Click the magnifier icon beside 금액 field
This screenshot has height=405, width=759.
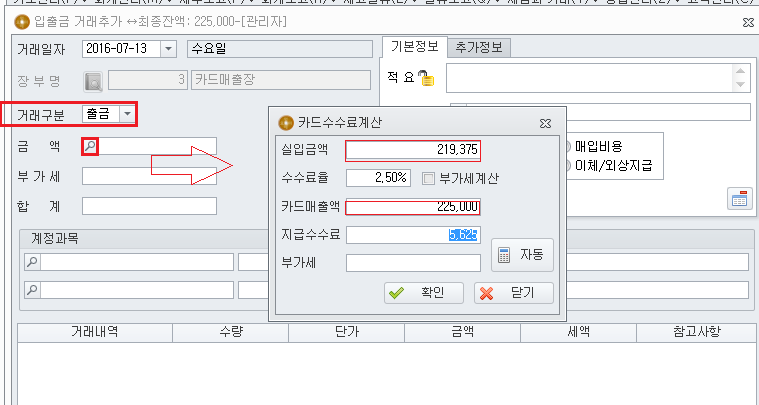(x=90, y=146)
